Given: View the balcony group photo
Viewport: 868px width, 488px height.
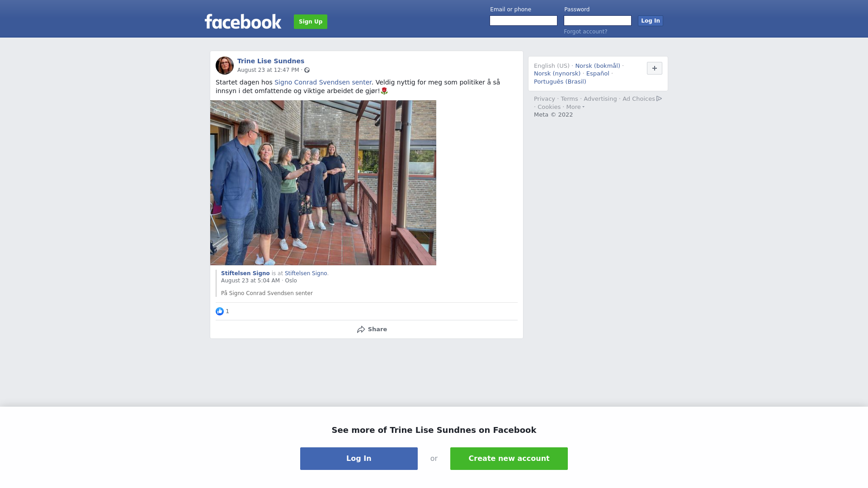Looking at the screenshot, I should pyautogui.click(x=323, y=183).
